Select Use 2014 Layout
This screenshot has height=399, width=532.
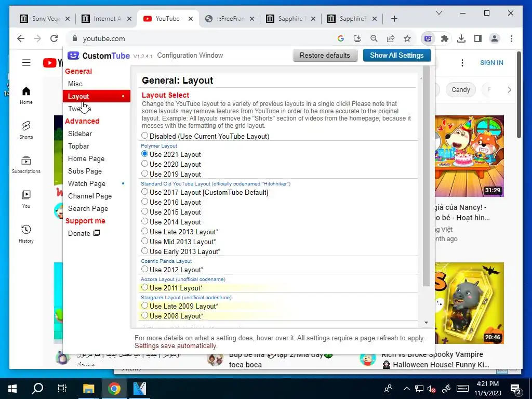point(144,221)
